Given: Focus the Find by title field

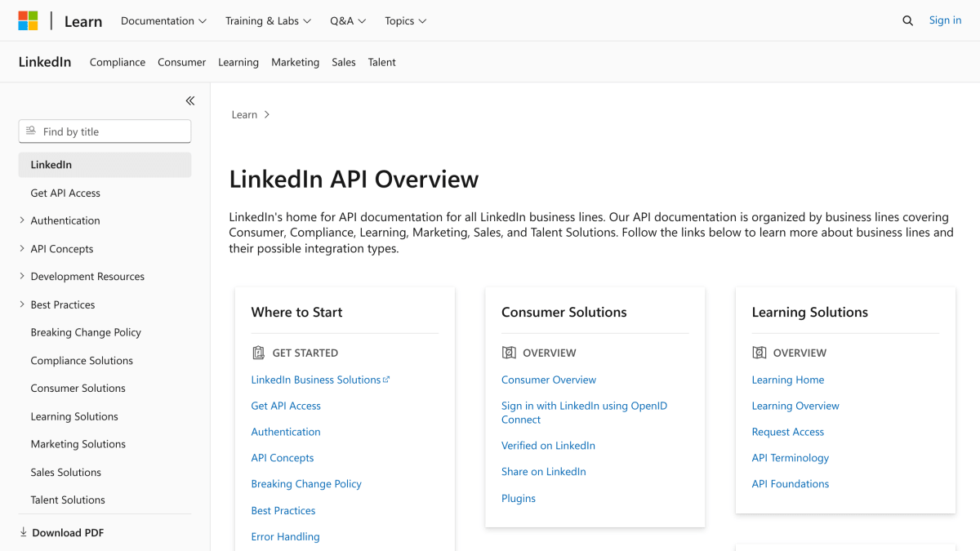Looking at the screenshot, I should coord(105,131).
